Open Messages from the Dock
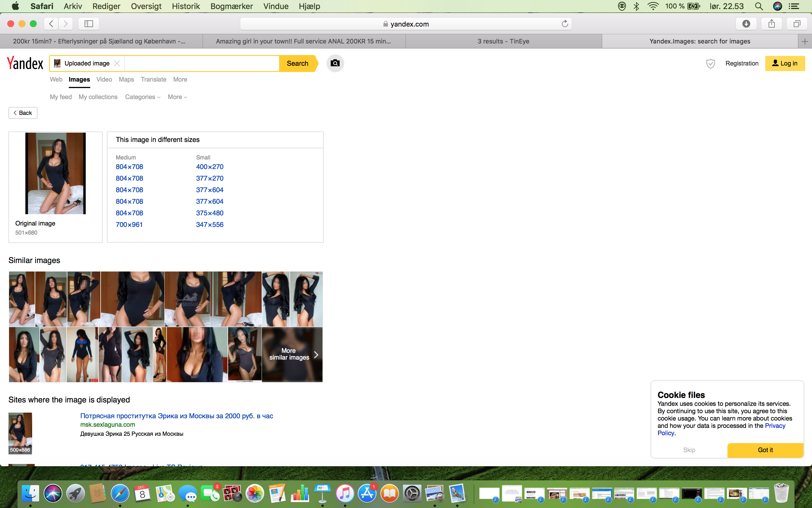The image size is (812, 508). pos(187,493)
